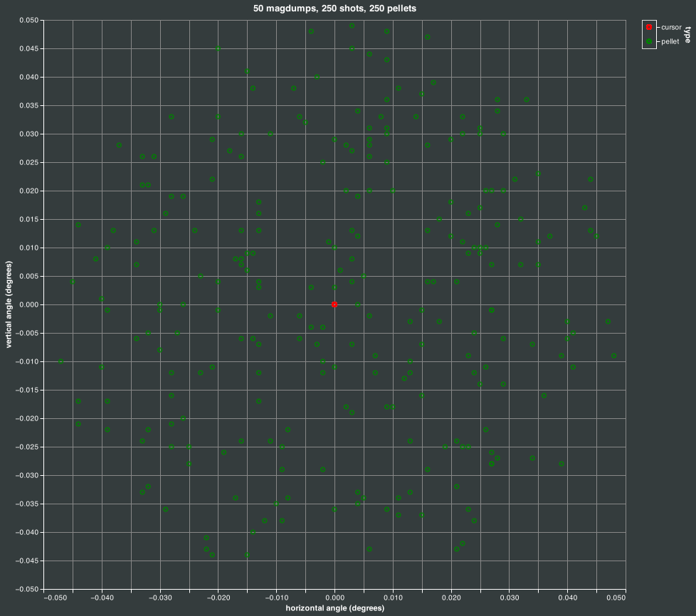This screenshot has width=696, height=616.
Task: Click vertical axis tick label '−0.025'
Action: [x=26, y=447]
